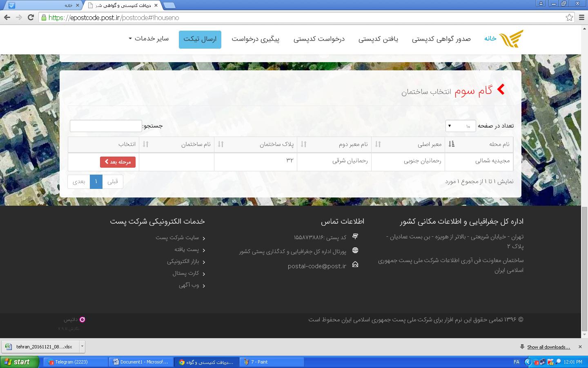Viewport: 588px width, 368px height.
Task: Open the new tab button
Action: 169,5
